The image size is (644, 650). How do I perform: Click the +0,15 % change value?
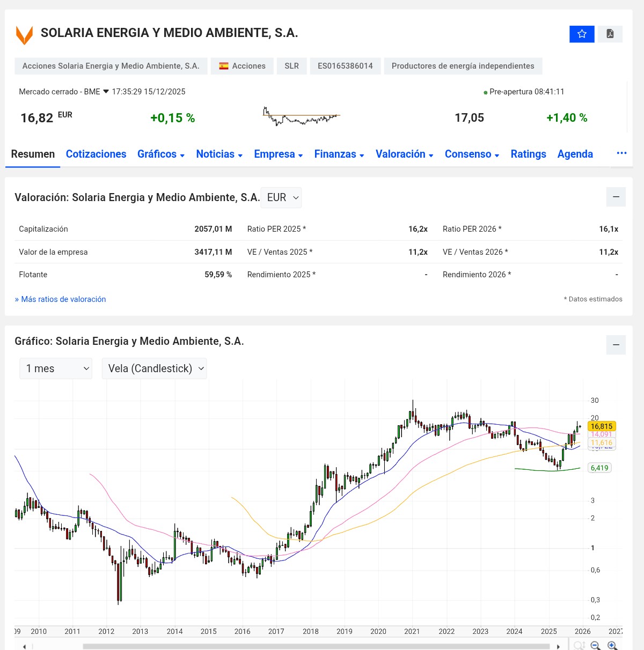(172, 118)
